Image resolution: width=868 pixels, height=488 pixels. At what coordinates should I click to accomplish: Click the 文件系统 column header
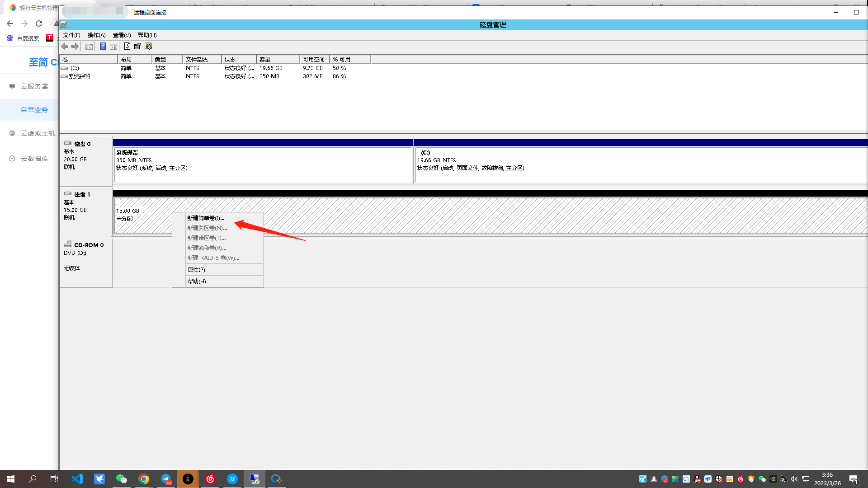pos(201,60)
